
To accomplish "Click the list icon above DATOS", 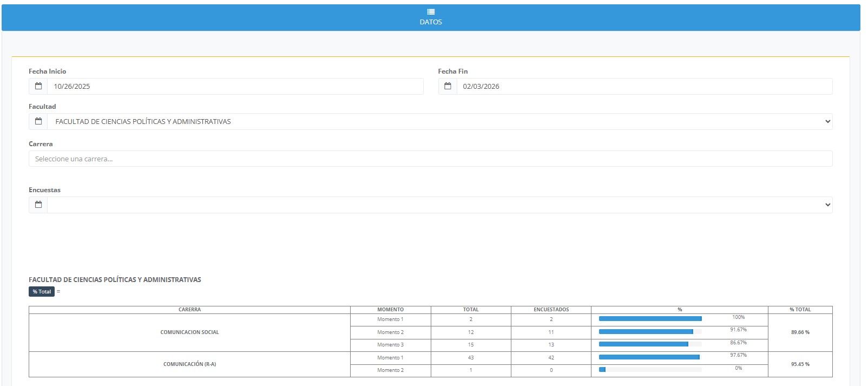I will (431, 12).
